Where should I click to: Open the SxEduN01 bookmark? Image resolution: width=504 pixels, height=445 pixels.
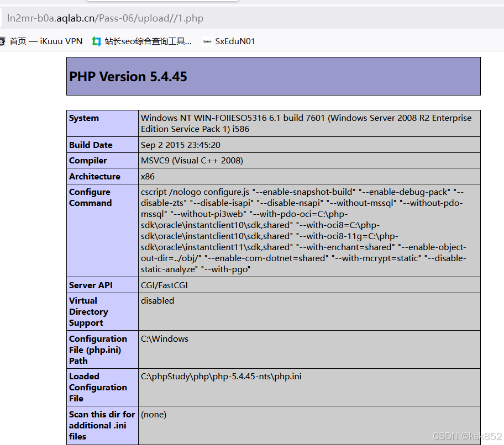click(229, 41)
